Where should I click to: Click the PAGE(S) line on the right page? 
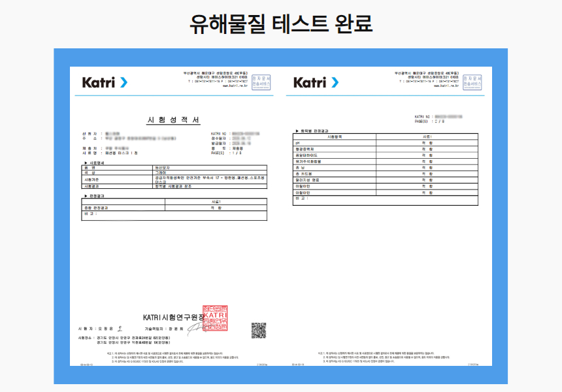pyautogui.click(x=429, y=122)
